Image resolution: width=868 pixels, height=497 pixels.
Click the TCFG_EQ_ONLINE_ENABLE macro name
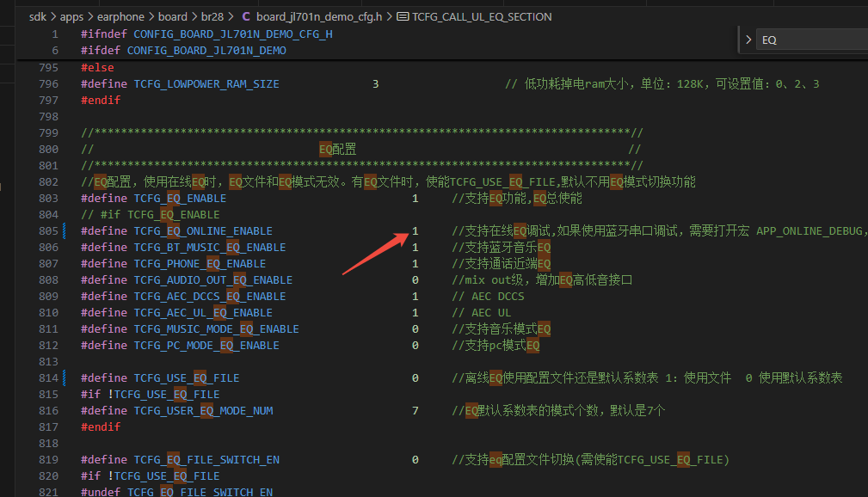coord(203,230)
